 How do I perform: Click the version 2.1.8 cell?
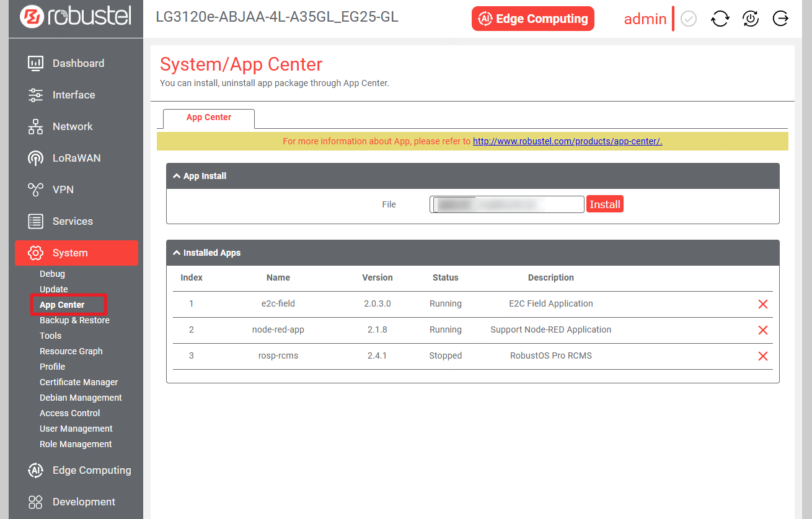(x=377, y=329)
